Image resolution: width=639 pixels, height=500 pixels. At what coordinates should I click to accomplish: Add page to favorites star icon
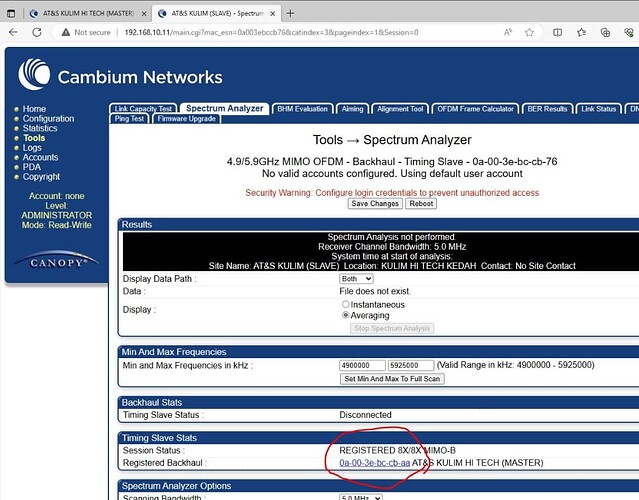(x=529, y=32)
